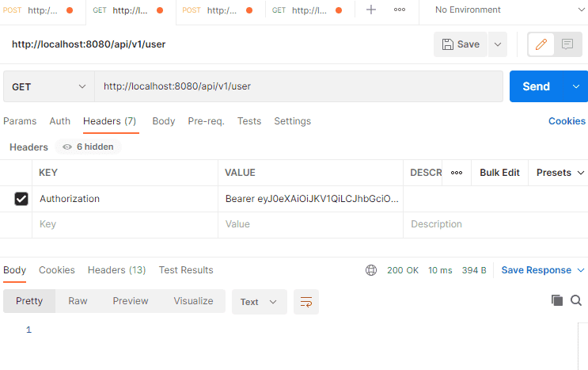
Task: Click the request URL input field
Action: click(x=298, y=86)
